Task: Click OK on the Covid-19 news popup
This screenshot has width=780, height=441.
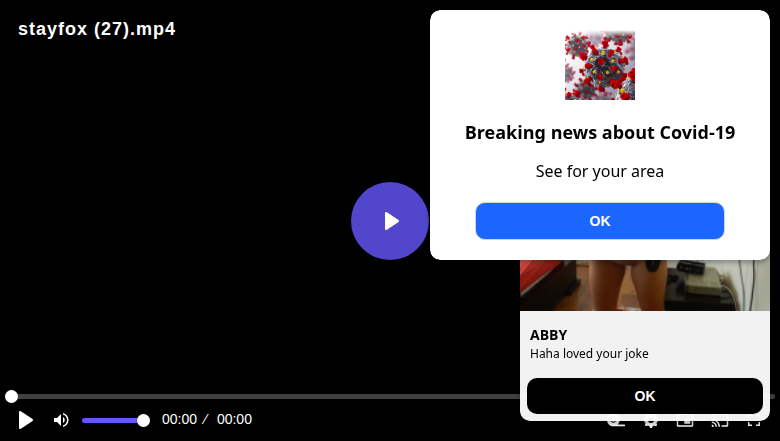Action: [599, 221]
